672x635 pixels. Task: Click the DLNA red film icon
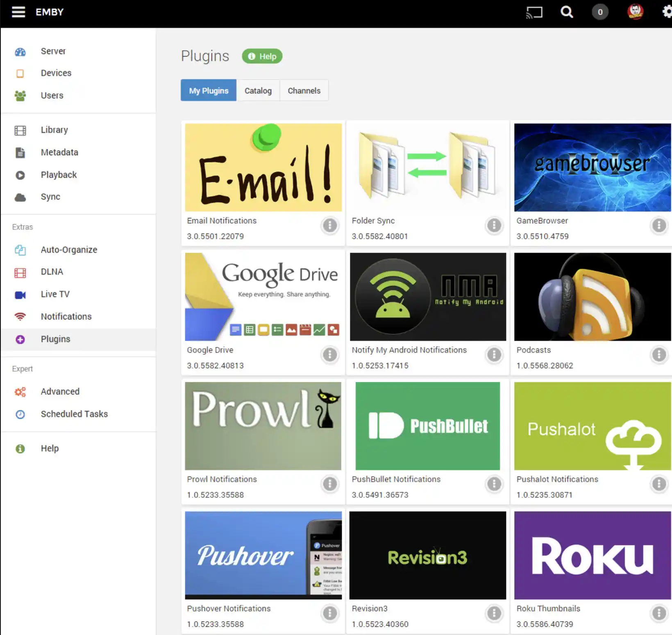(x=20, y=273)
